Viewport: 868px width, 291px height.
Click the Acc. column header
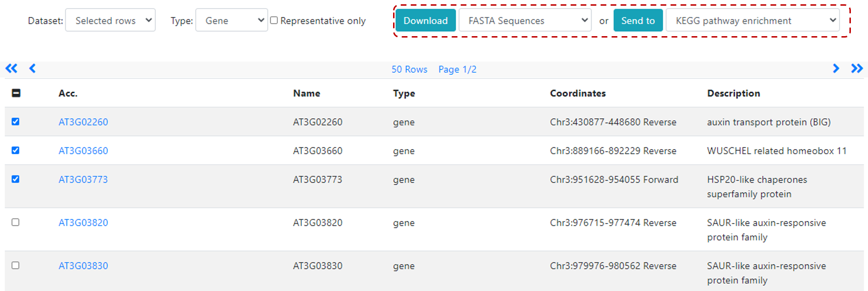[68, 93]
